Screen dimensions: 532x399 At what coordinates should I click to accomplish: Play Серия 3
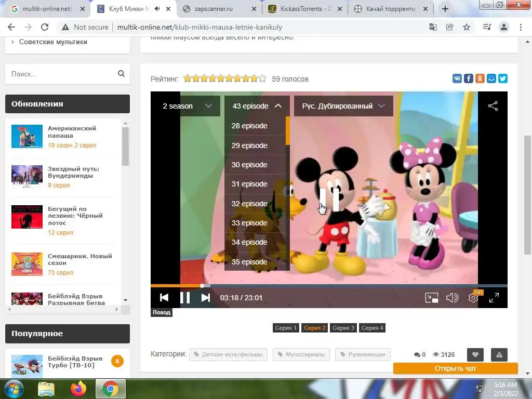coord(343,328)
